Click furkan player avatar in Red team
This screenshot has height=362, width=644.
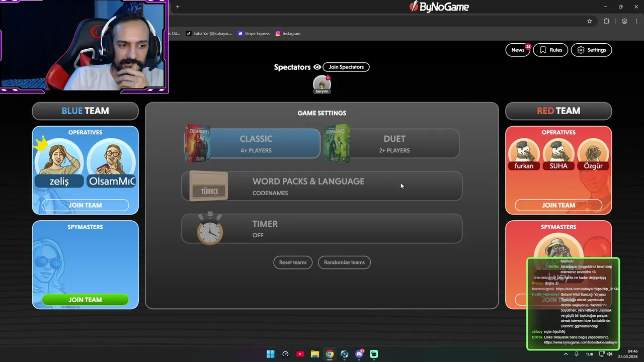(x=524, y=154)
